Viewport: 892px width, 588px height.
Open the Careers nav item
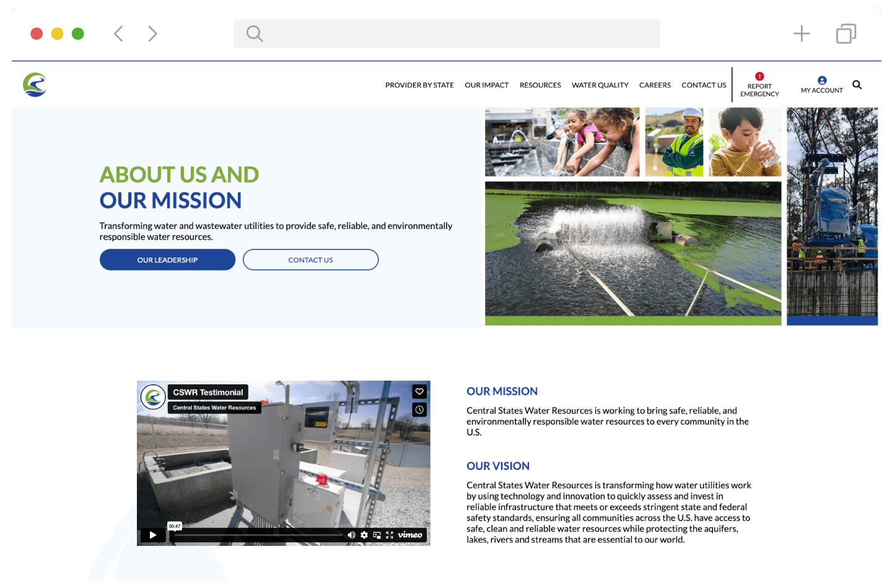[x=655, y=85]
